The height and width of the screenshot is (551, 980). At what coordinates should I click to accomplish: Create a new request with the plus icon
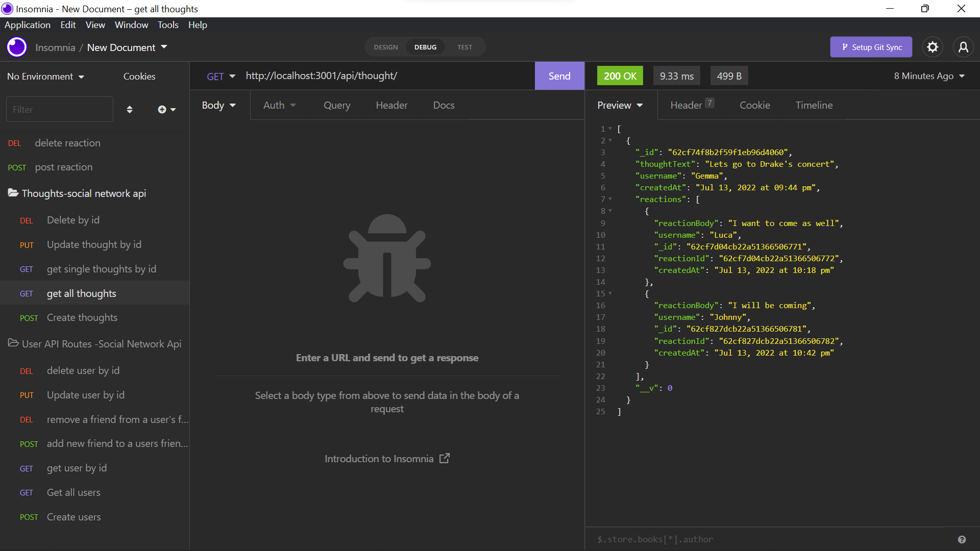[162, 109]
